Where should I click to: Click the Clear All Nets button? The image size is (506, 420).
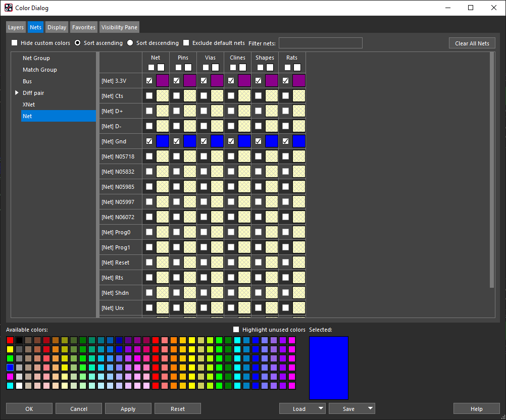472,43
